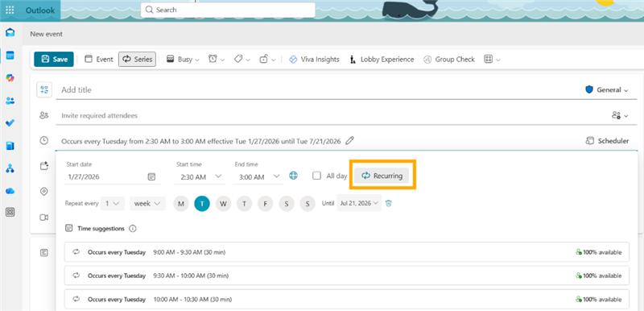Open the start date calendar picker icon
This screenshot has height=311, width=644.
point(151,177)
